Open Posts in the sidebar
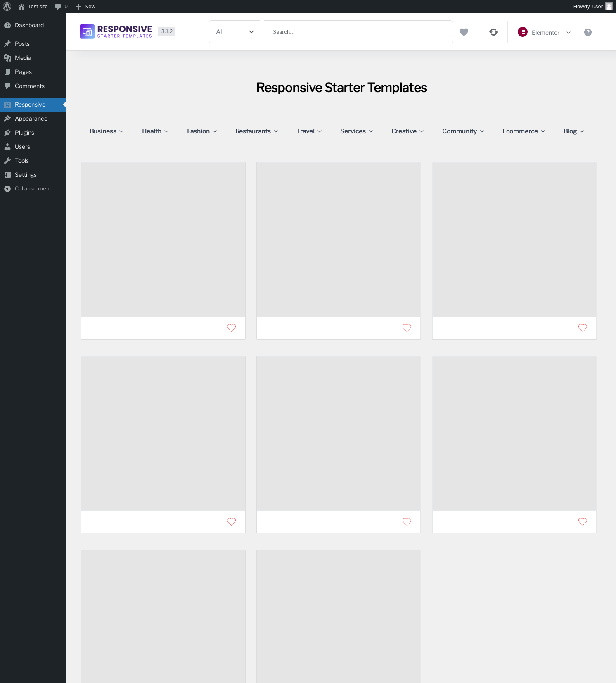This screenshot has width=616, height=683. [33, 44]
